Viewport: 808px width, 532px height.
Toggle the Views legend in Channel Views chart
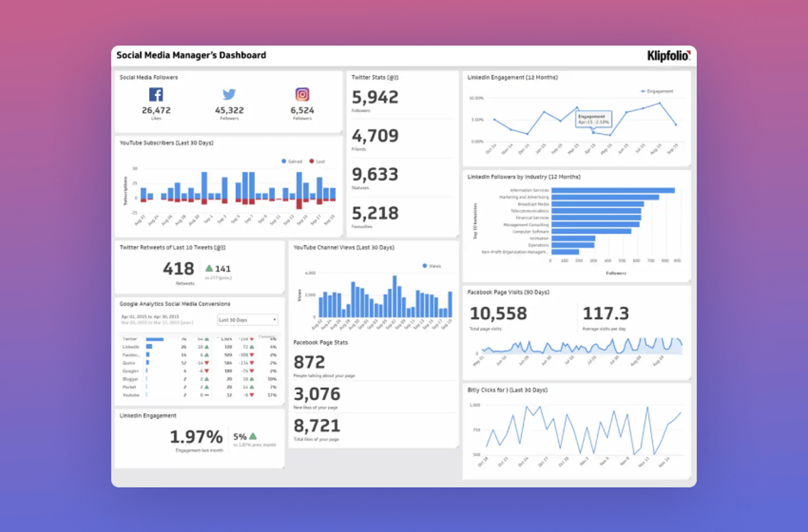431,266
